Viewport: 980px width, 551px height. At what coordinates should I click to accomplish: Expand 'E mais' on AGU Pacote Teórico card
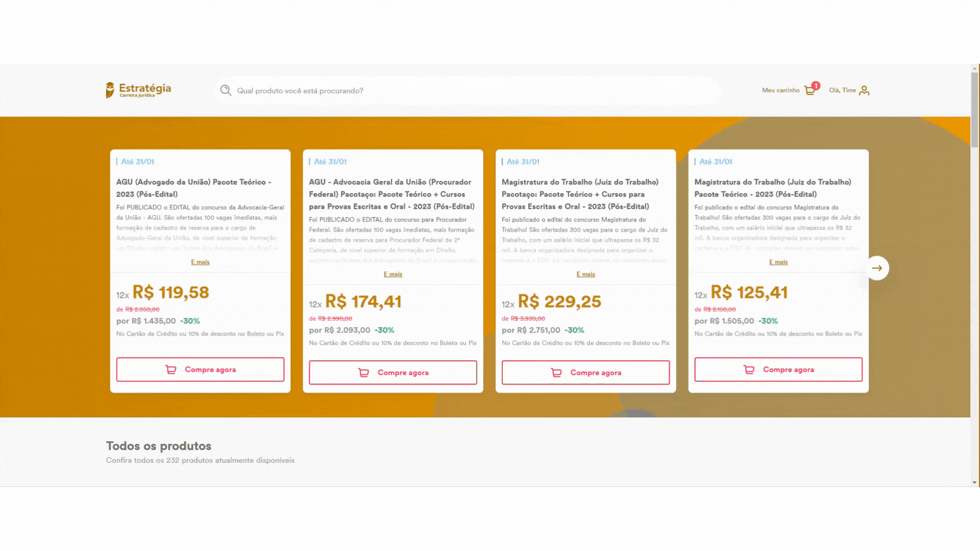point(200,262)
